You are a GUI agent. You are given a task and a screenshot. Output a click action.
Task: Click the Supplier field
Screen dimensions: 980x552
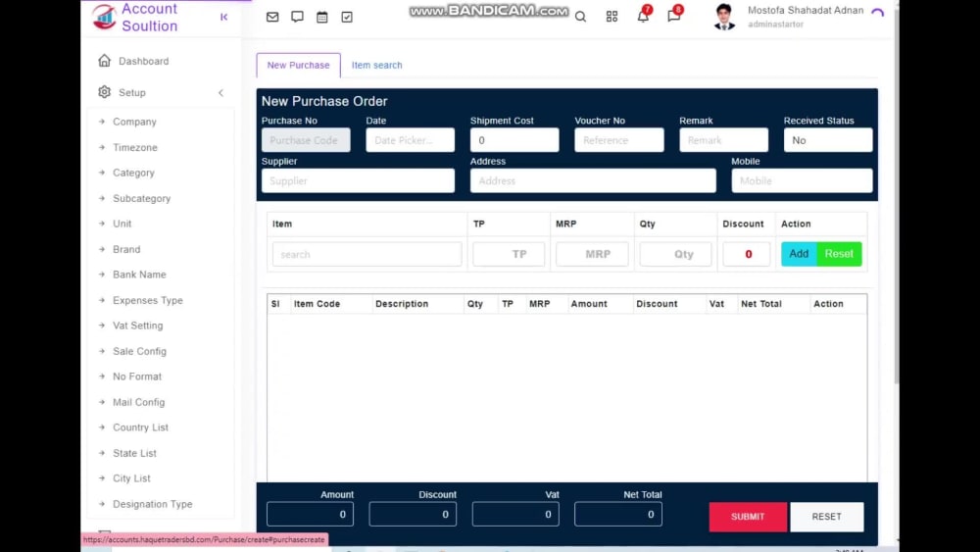(x=358, y=180)
